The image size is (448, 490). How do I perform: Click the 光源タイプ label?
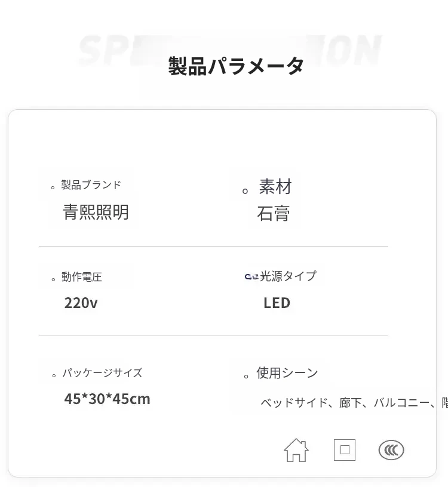pos(288,276)
